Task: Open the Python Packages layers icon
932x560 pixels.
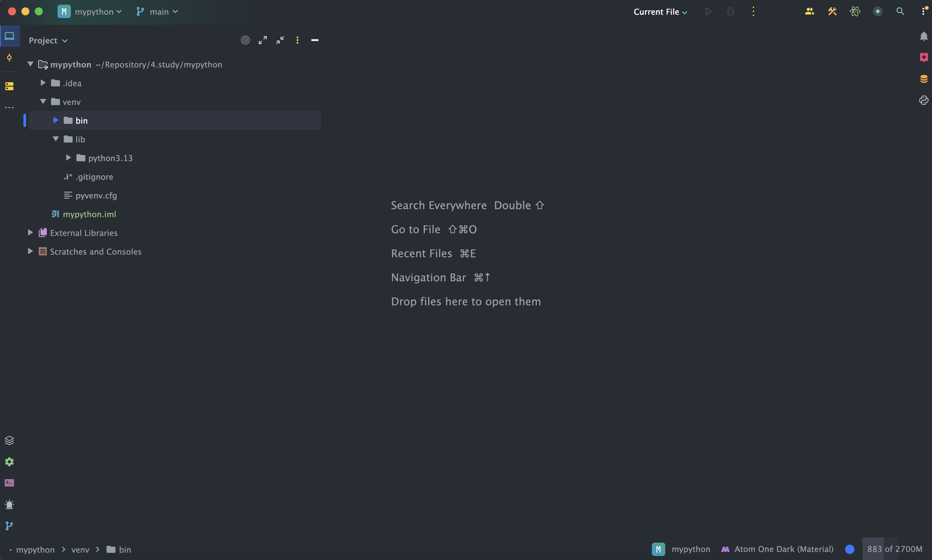Action: (x=9, y=440)
